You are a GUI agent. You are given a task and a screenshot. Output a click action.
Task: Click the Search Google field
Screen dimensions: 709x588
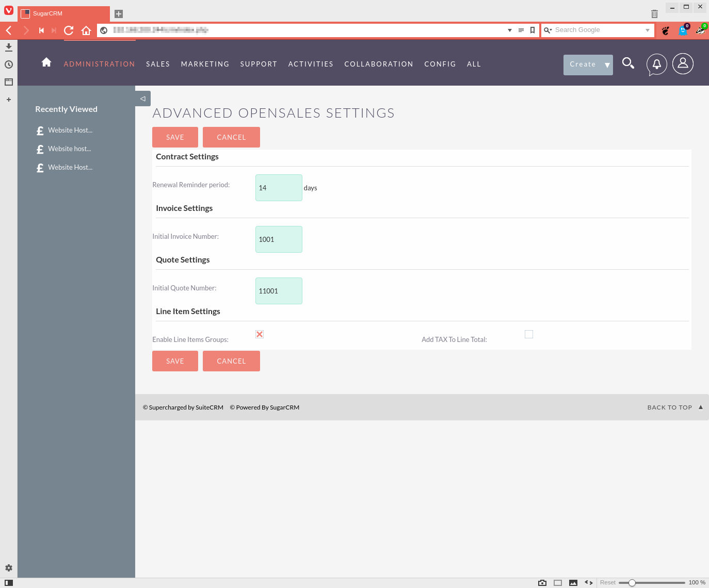(x=599, y=30)
